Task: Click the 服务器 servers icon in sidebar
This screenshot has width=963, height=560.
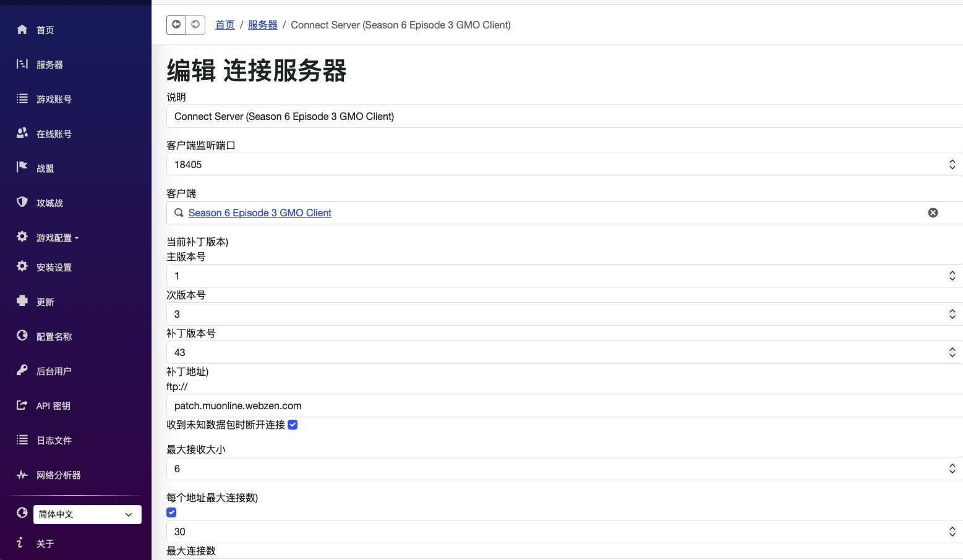Action: [x=22, y=64]
